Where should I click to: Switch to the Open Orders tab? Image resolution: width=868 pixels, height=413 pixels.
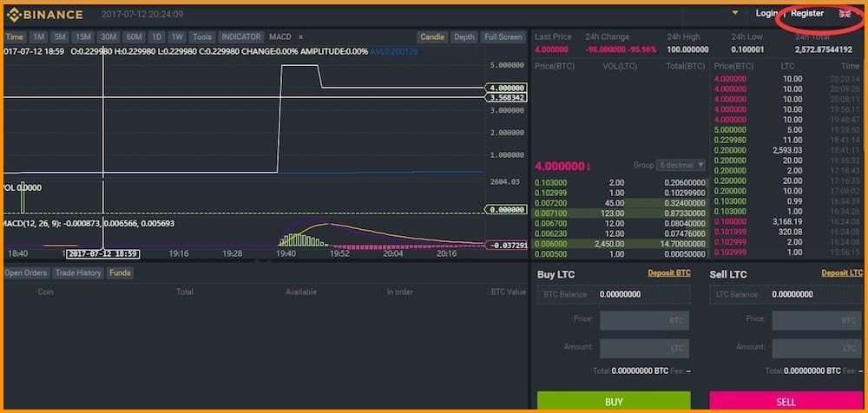[26, 273]
